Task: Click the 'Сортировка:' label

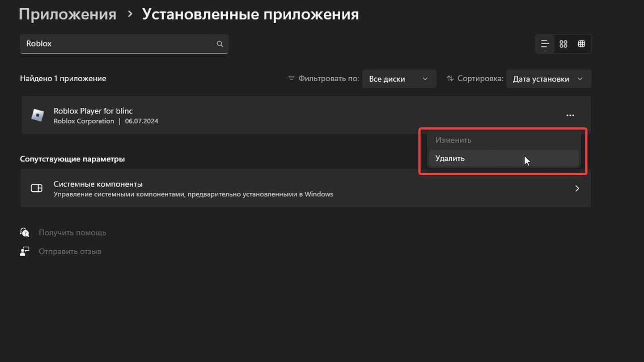Action: coord(480,78)
